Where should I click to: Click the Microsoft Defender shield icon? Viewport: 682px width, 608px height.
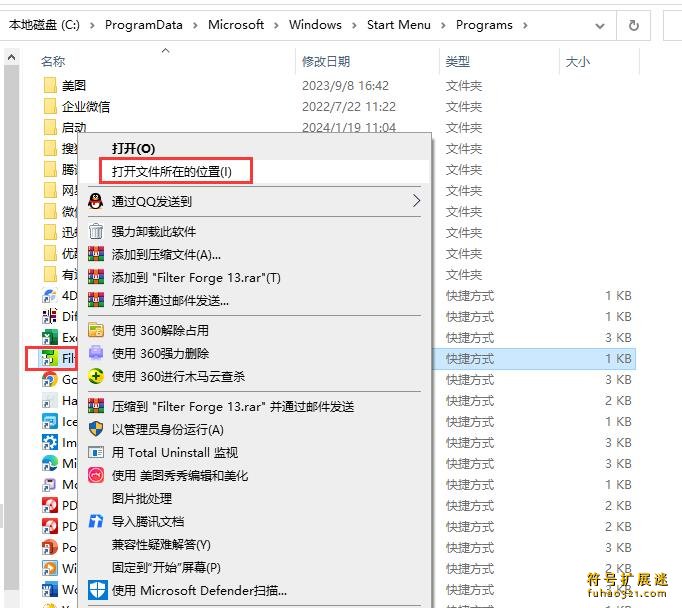(x=96, y=590)
